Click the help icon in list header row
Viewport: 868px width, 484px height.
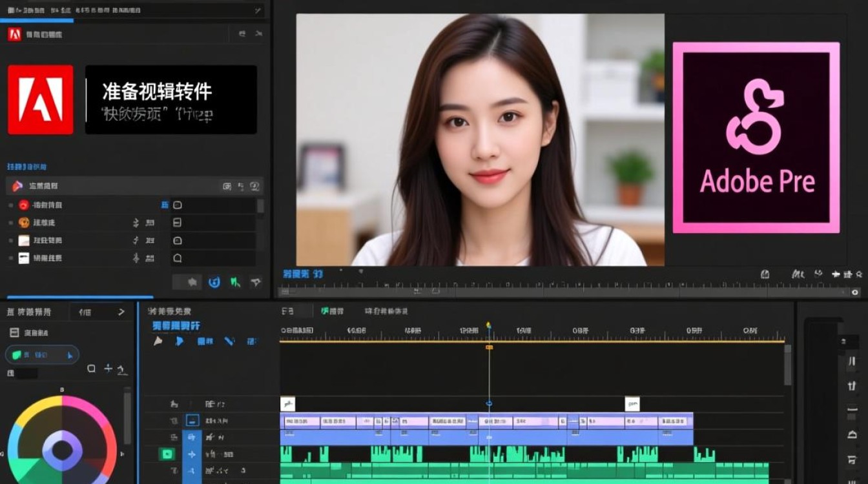pos(254,186)
